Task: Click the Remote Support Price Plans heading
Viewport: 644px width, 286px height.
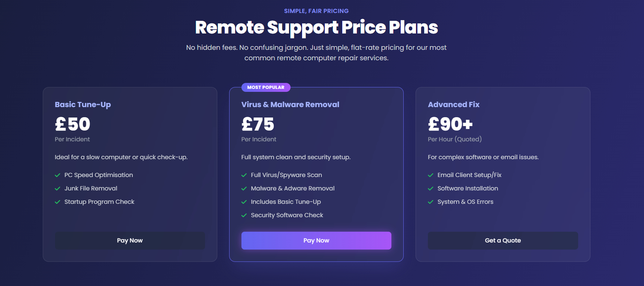Action: click(x=316, y=27)
